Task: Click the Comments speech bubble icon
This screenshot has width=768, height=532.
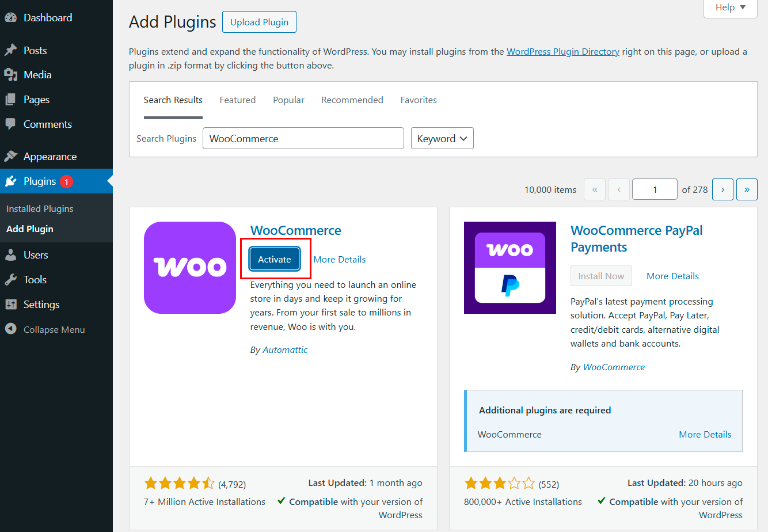Action: pyautogui.click(x=10, y=124)
